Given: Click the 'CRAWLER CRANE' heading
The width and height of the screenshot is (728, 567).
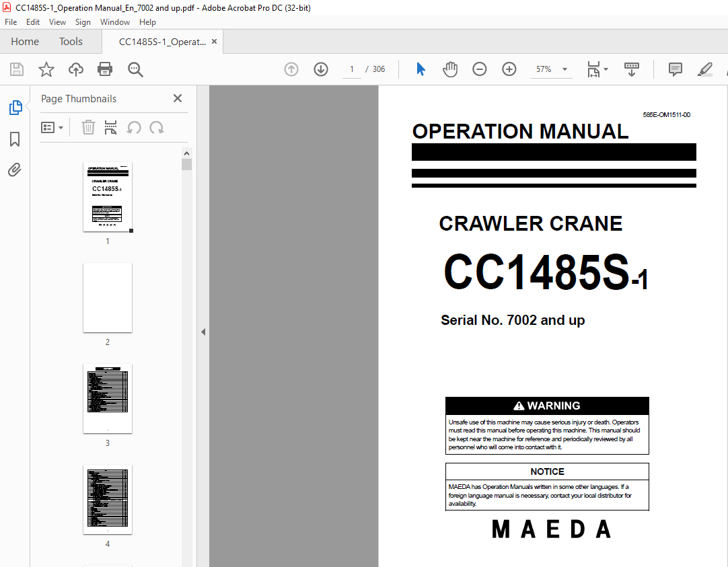Looking at the screenshot, I should 530,224.
